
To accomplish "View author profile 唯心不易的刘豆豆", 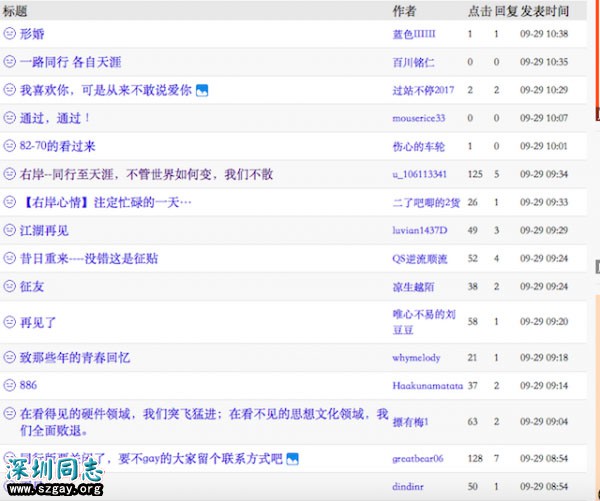I will (x=424, y=322).
